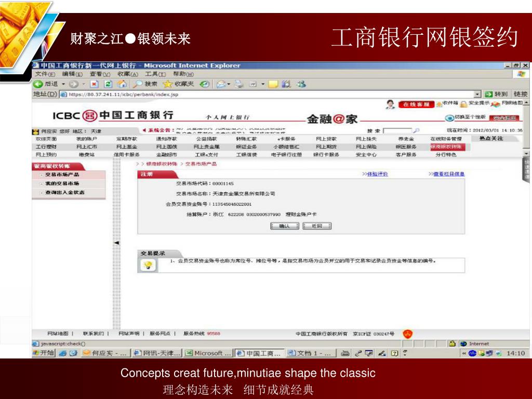Select 交易市场产品 in left sidebar
The width and height of the screenshot is (532, 399).
pos(62,175)
